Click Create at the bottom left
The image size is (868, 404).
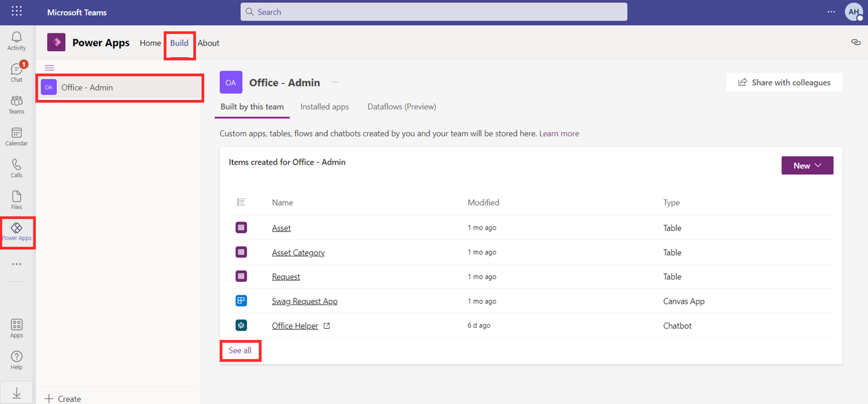[63, 399]
